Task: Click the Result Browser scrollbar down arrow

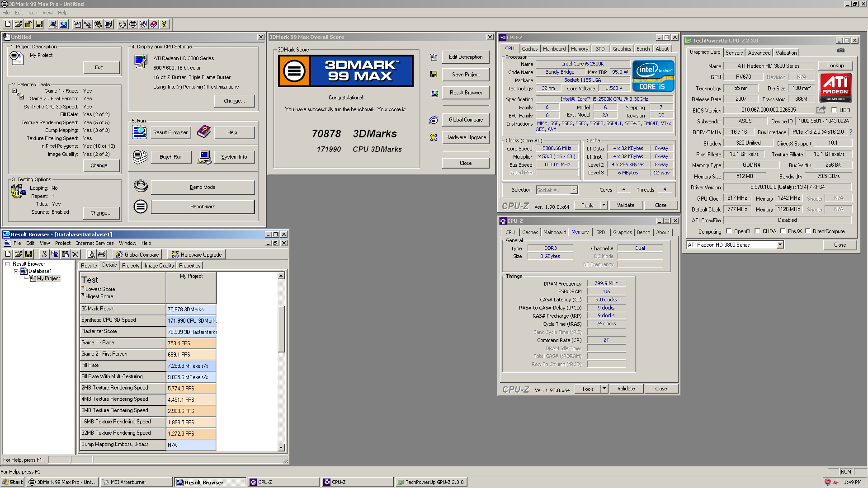Action: (281, 448)
